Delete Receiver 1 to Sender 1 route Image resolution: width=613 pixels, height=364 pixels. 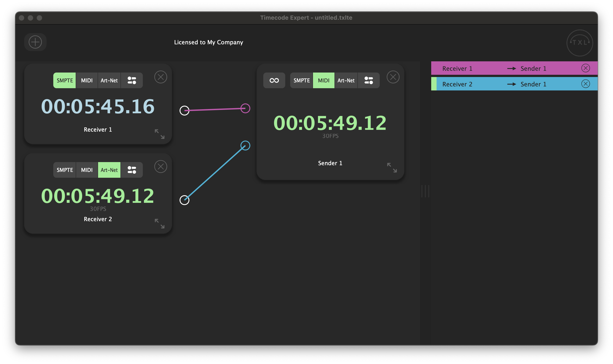[585, 68]
